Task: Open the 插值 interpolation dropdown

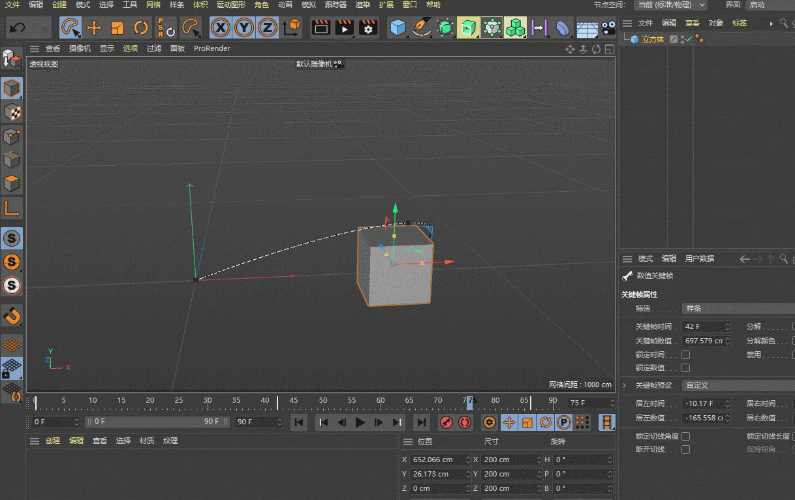Action: [738, 308]
